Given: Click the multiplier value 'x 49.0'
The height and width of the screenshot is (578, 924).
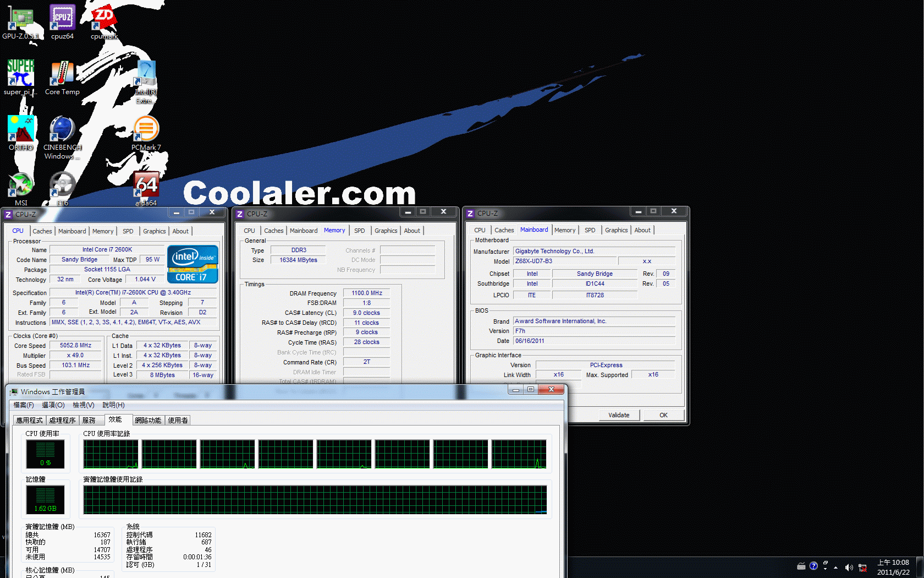Looking at the screenshot, I should [x=76, y=356].
